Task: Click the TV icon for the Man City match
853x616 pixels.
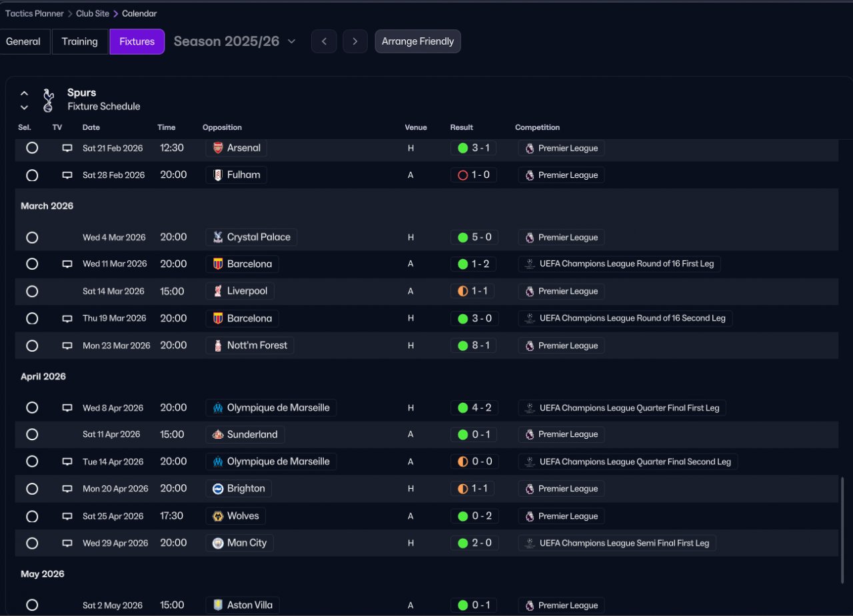Action: tap(67, 543)
